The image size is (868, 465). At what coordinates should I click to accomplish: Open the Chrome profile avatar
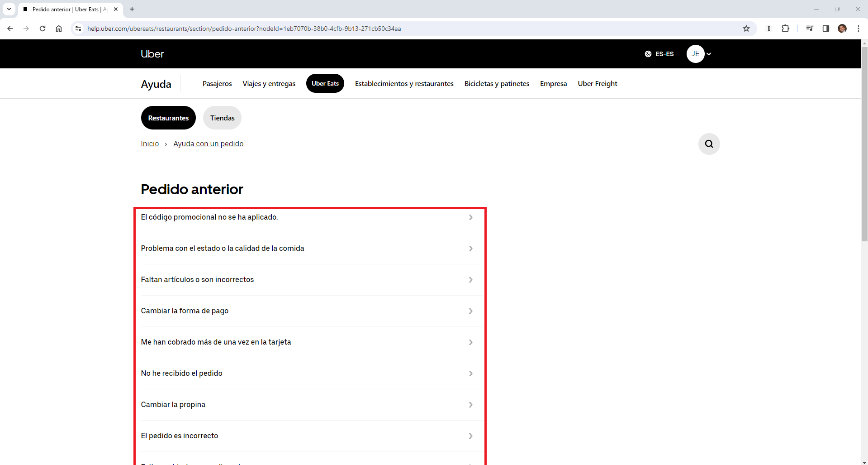pyautogui.click(x=842, y=29)
